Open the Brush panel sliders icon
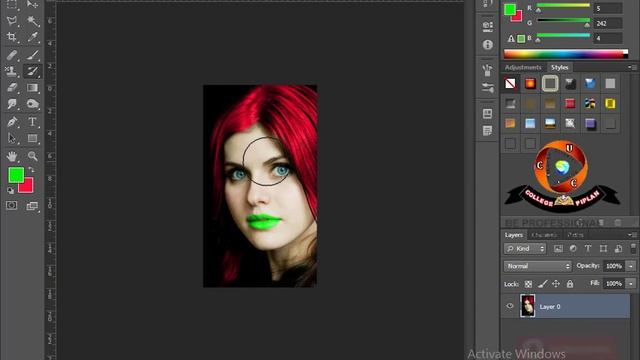This screenshot has height=360, width=640. click(487, 87)
